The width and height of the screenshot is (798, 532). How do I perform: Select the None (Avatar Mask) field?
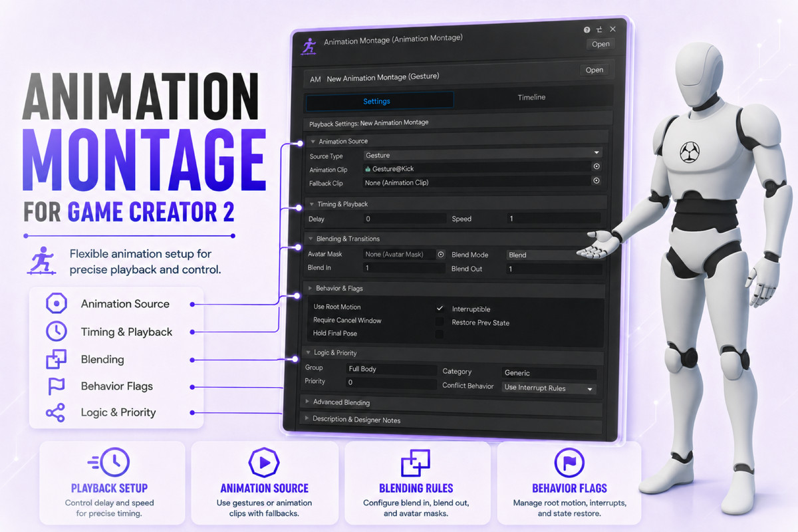tap(399, 254)
